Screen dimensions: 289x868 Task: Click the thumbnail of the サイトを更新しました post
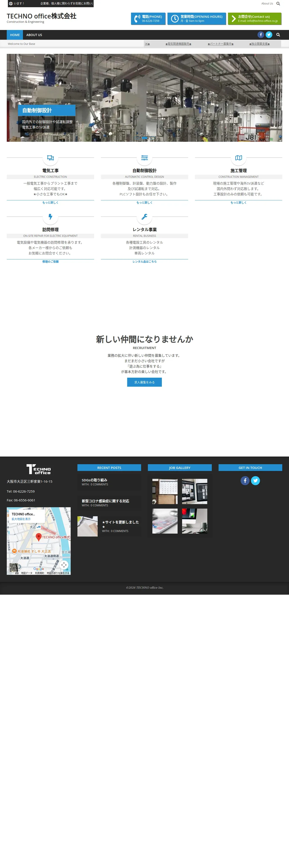pos(88,526)
